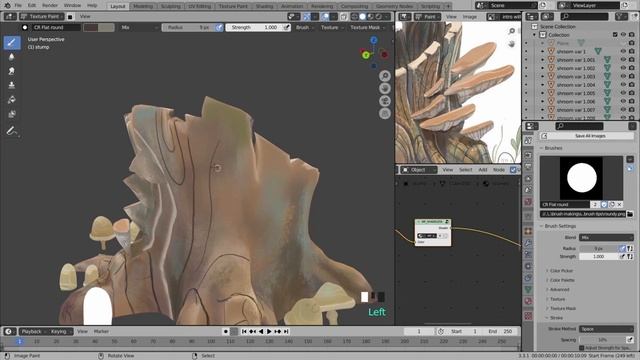Toggle fake user shield for brush
Viewport: 640px width, 360px height.
click(x=604, y=204)
